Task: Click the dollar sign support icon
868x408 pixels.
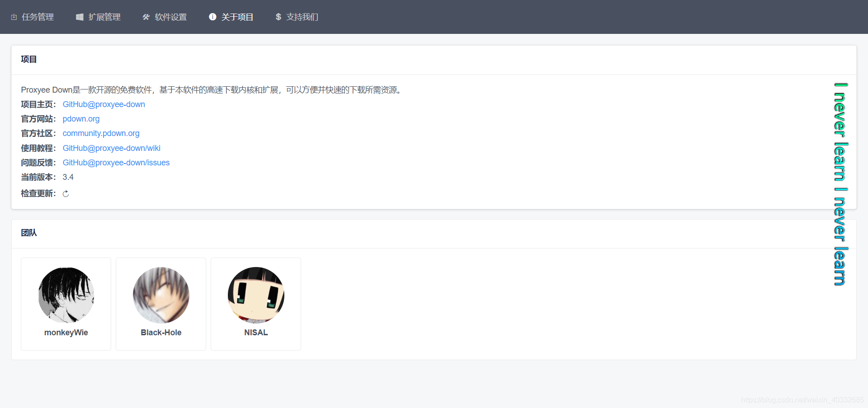Action: (278, 17)
